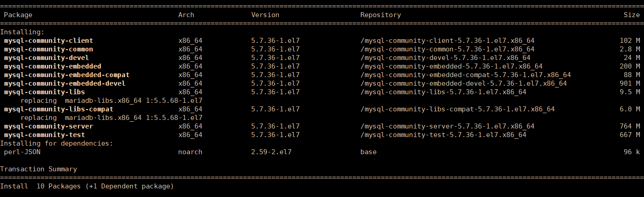
Task: Click the 96 k size value
Action: (631, 152)
